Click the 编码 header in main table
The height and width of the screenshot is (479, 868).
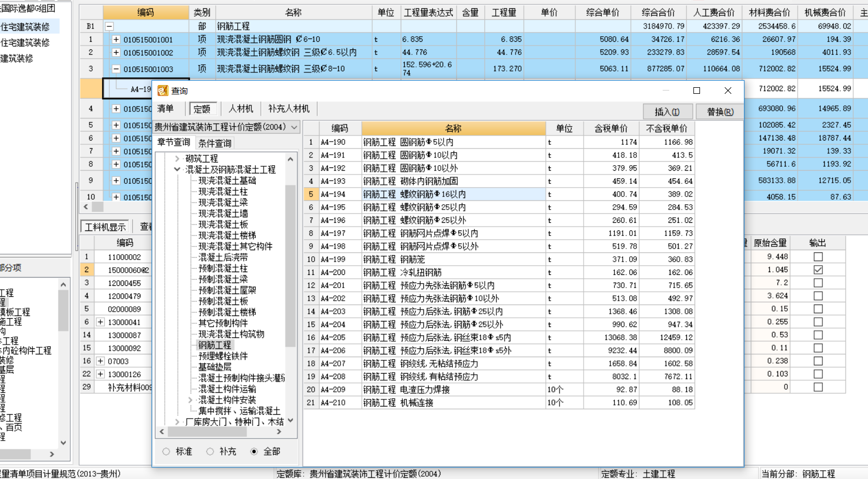(x=145, y=13)
